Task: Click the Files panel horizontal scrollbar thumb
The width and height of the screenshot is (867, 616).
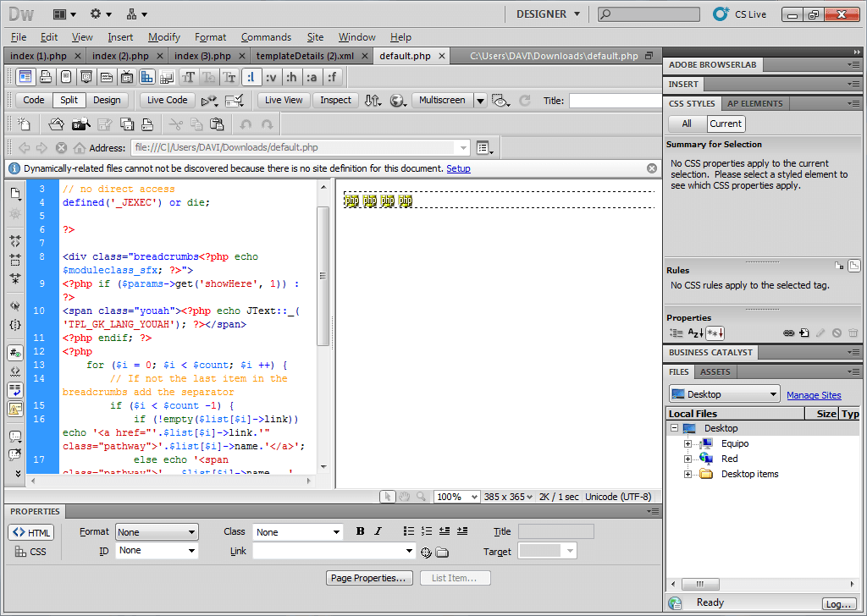Action: point(700,584)
